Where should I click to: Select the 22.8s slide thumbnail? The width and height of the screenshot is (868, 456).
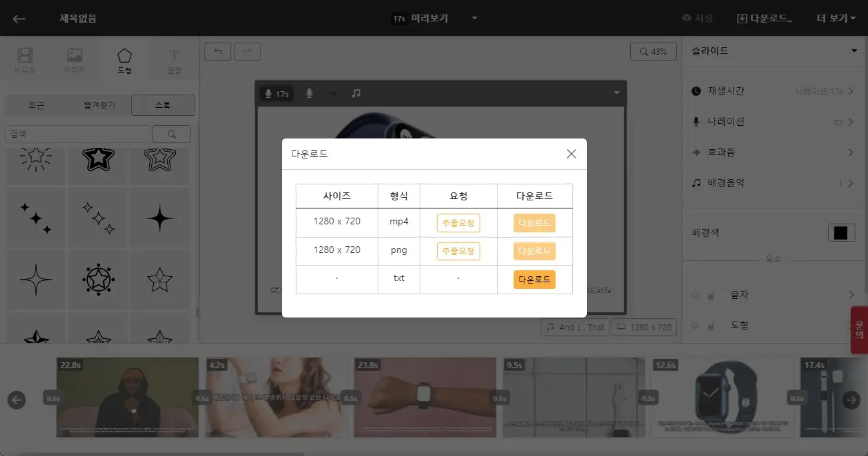(128, 397)
